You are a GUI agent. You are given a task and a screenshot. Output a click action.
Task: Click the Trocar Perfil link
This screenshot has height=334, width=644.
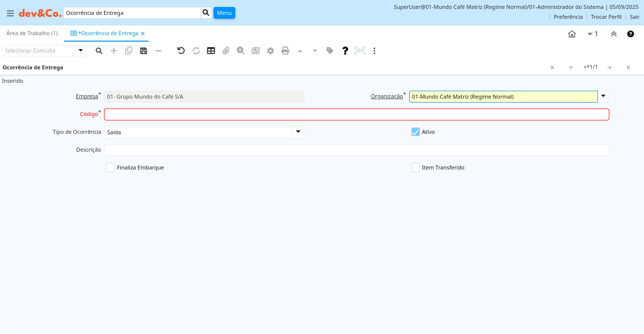pos(606,17)
